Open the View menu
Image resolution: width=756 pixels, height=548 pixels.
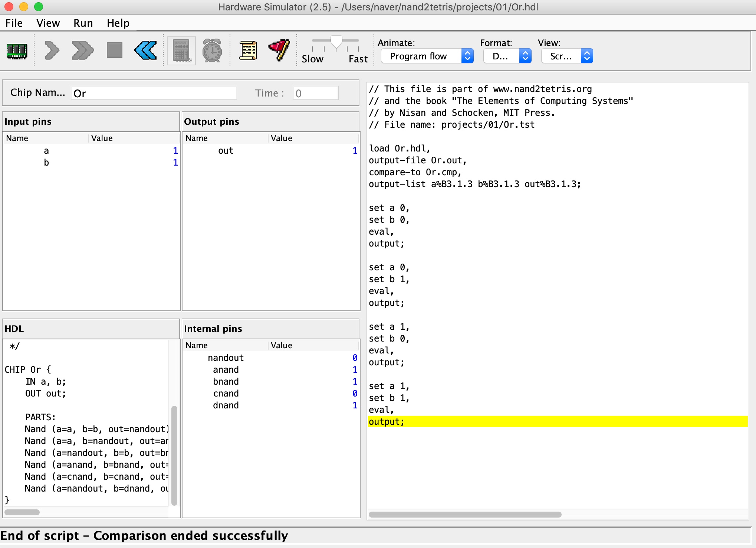[x=48, y=23]
